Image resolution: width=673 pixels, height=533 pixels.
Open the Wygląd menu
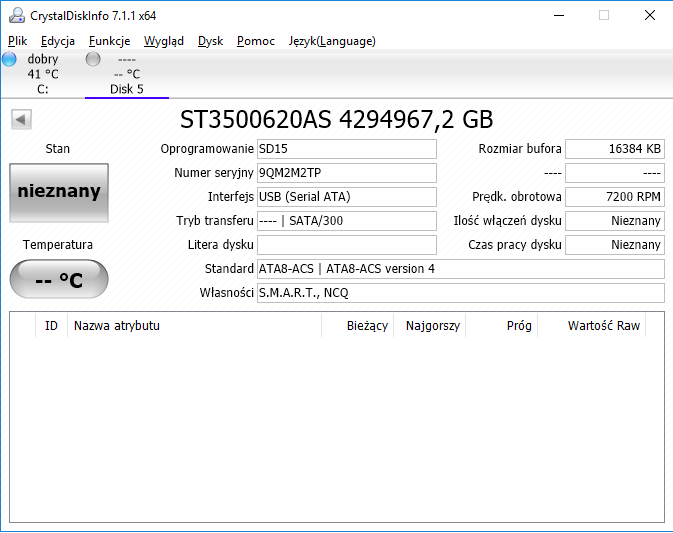pyautogui.click(x=164, y=41)
